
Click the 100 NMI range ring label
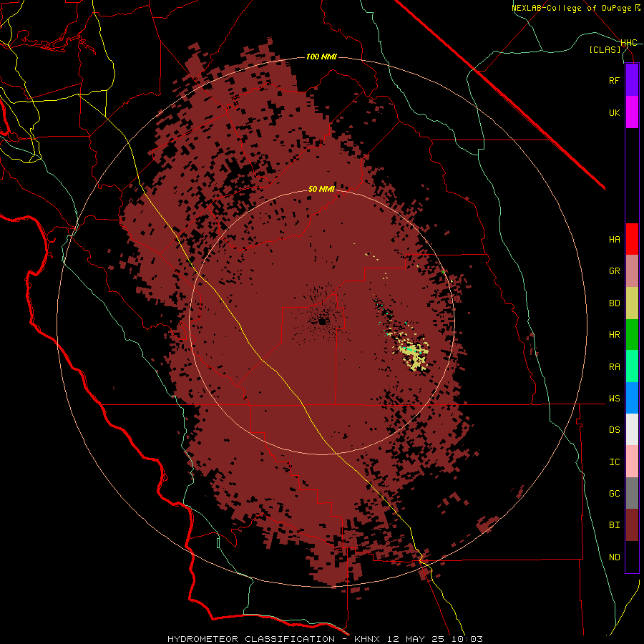[321, 57]
